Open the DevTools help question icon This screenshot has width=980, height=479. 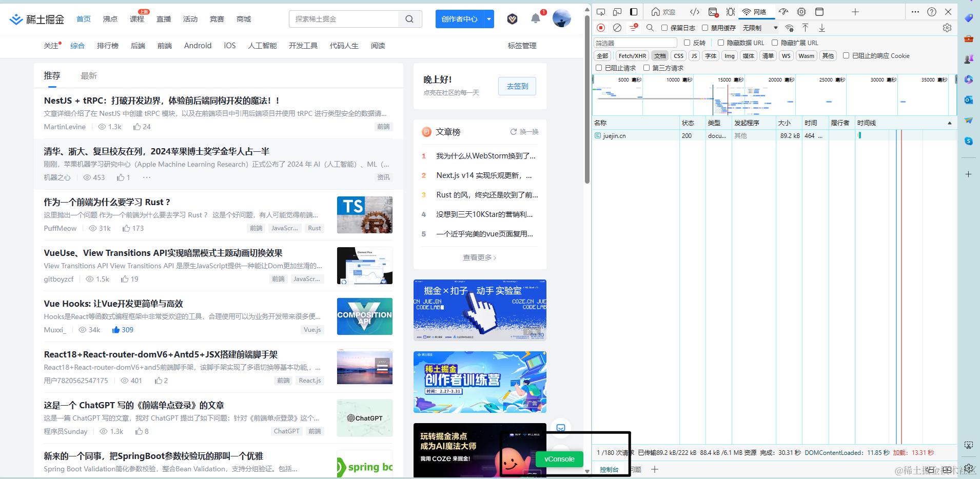click(x=932, y=12)
